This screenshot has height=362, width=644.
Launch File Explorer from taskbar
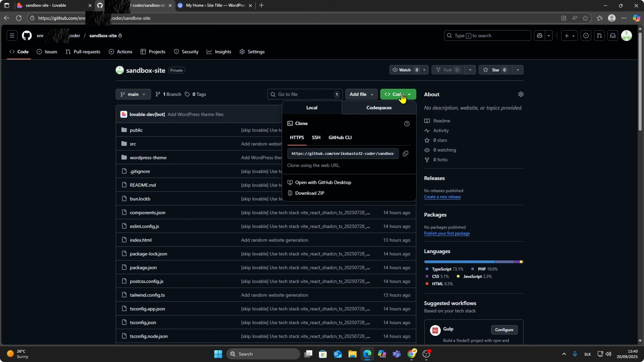pos(352,354)
